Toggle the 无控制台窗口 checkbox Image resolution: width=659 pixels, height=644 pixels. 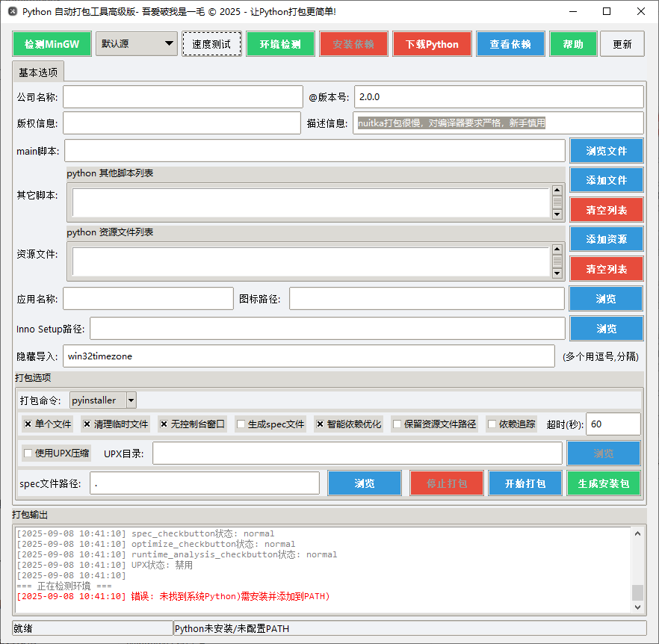[x=164, y=424]
